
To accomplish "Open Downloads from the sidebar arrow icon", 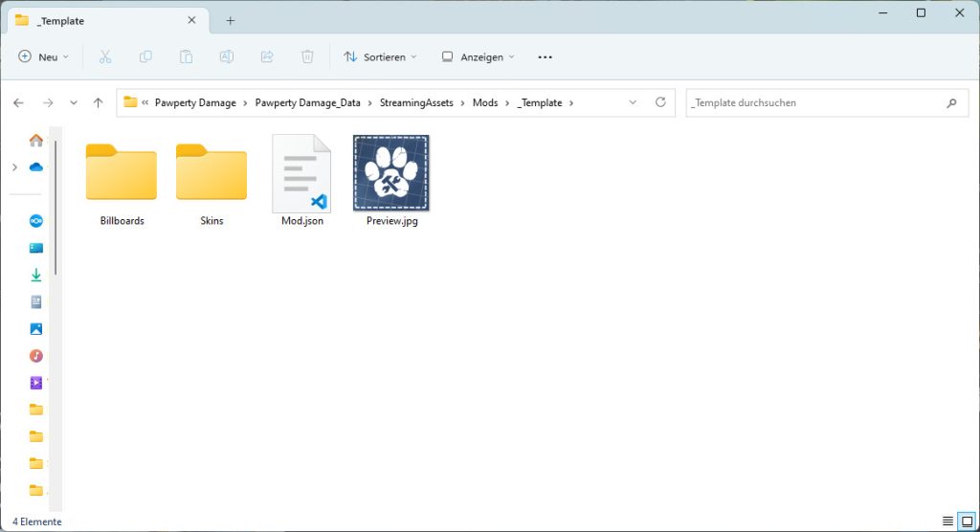I will coord(36,275).
